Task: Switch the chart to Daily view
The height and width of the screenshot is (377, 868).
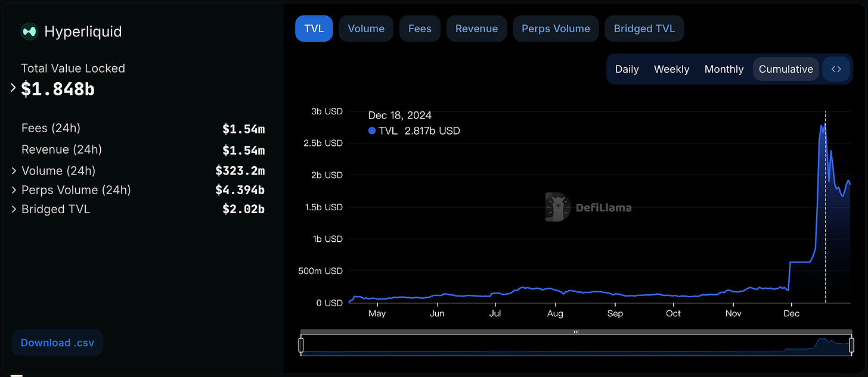Action: 627,68
